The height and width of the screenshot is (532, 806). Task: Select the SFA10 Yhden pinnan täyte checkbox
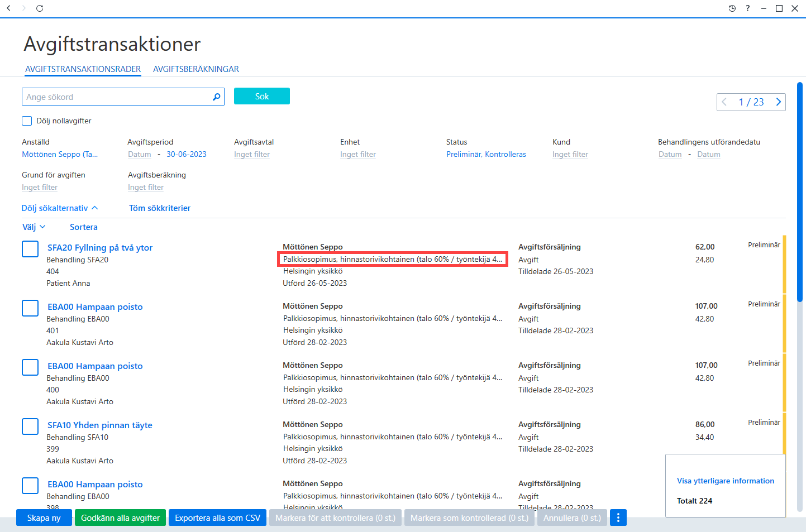30,426
